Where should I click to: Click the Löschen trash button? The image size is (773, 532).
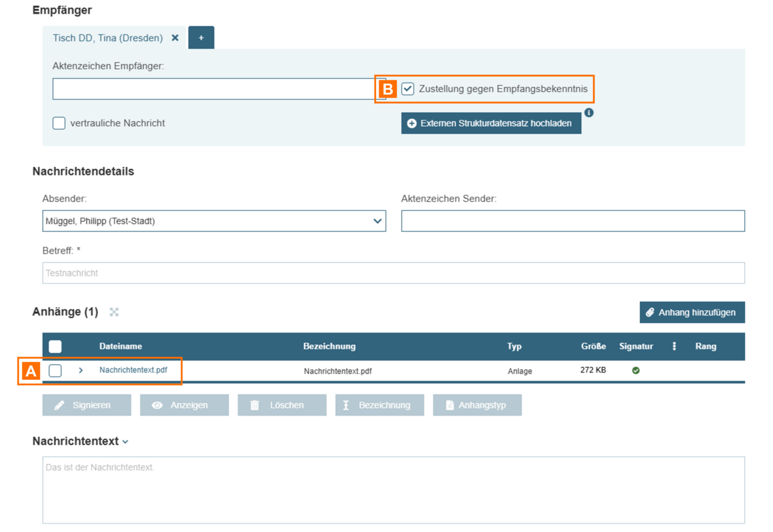(281, 405)
